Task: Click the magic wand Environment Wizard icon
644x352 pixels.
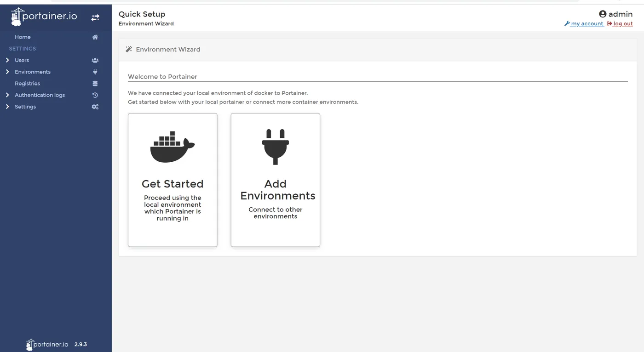Action: click(x=129, y=49)
